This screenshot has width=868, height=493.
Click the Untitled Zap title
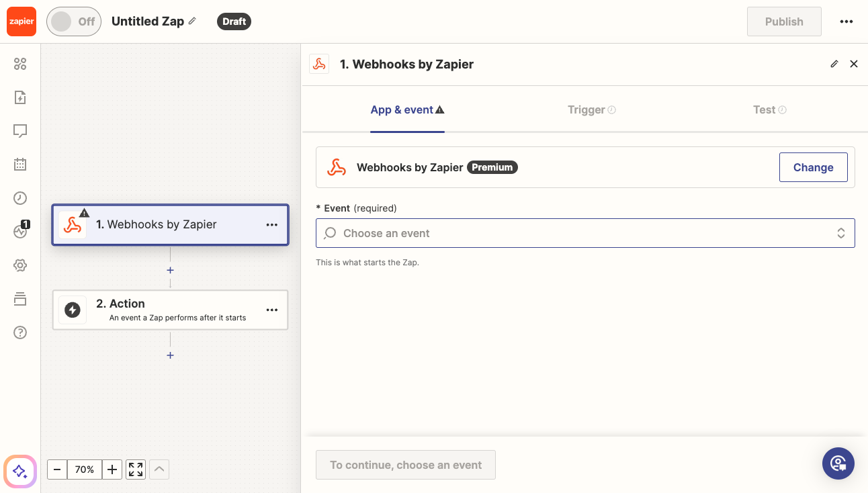(x=148, y=21)
